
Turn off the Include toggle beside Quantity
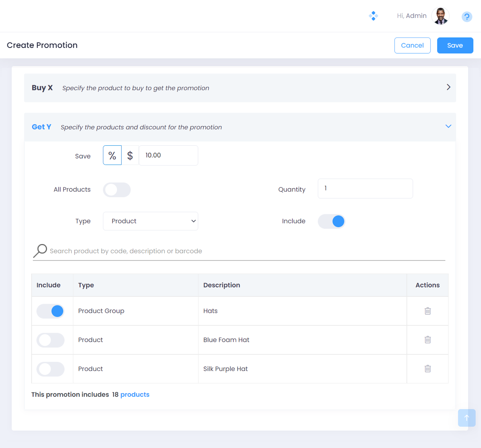point(331,221)
